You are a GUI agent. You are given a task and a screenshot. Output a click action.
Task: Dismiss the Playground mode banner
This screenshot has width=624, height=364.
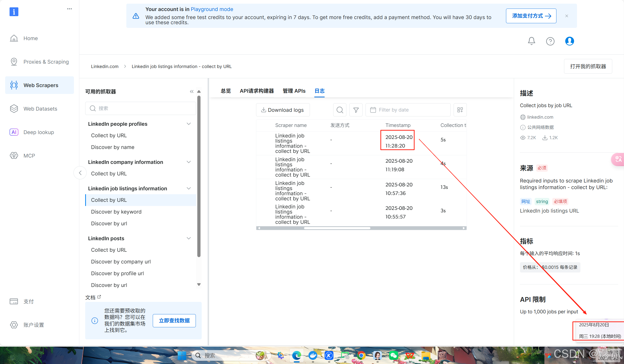(566, 16)
